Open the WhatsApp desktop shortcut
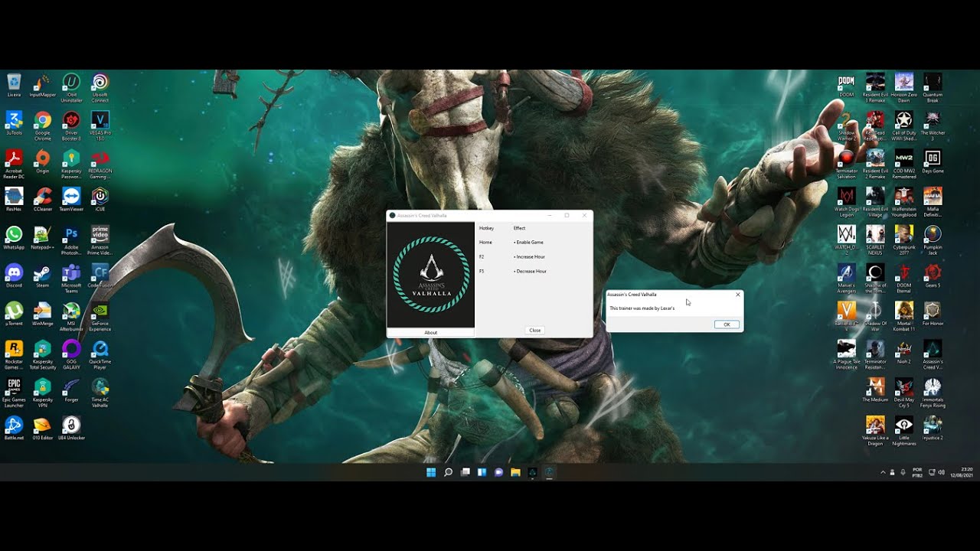This screenshot has height=551, width=980. [x=14, y=240]
